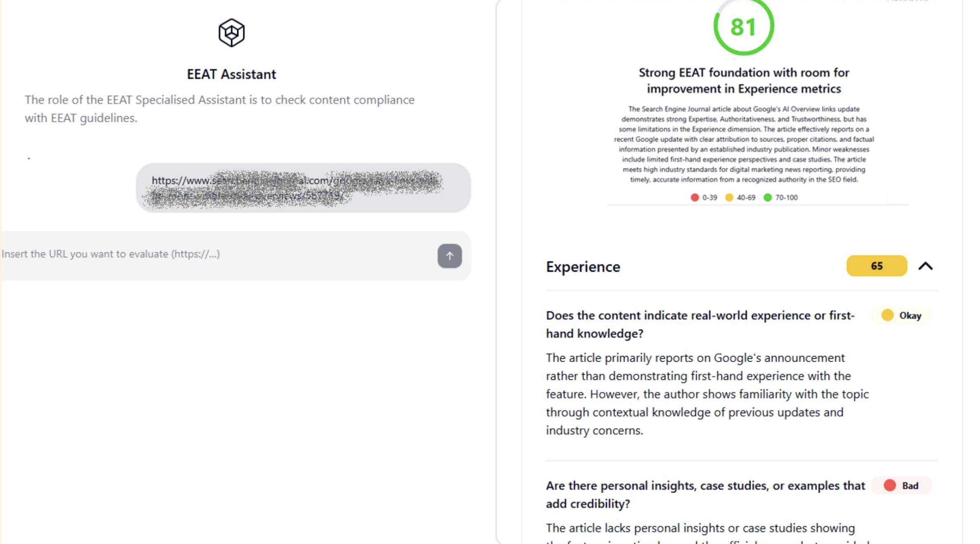Select the yellow 40-69 legend dot

pos(729,198)
